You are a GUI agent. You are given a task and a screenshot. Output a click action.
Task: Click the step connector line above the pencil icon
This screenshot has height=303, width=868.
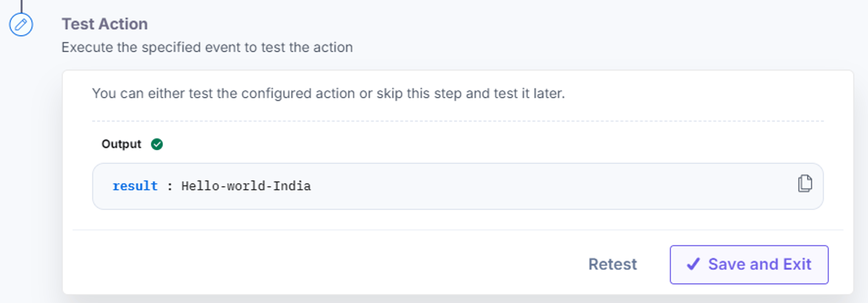tap(21, 6)
